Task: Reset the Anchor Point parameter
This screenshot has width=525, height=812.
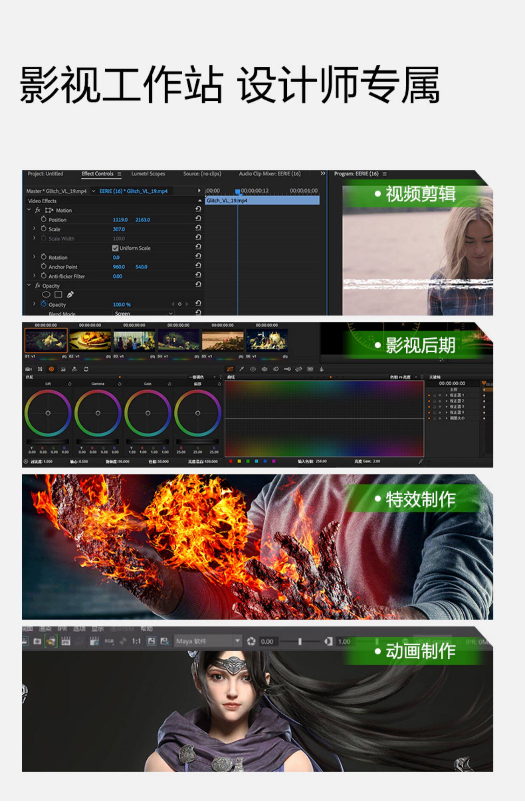Action: (198, 266)
